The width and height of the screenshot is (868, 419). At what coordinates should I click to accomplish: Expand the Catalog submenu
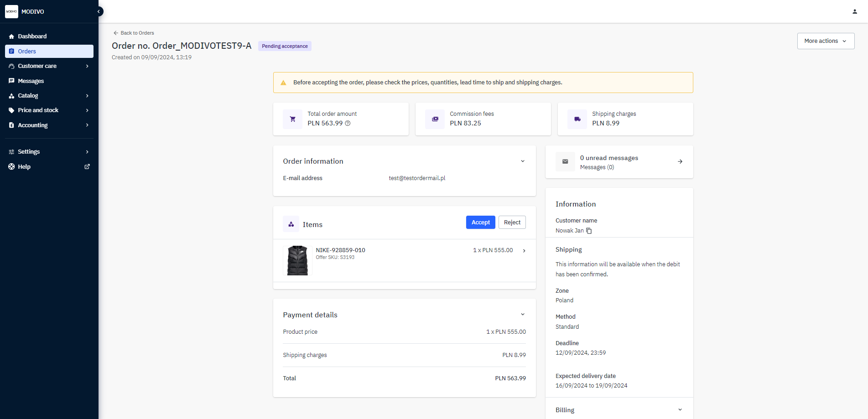point(87,96)
